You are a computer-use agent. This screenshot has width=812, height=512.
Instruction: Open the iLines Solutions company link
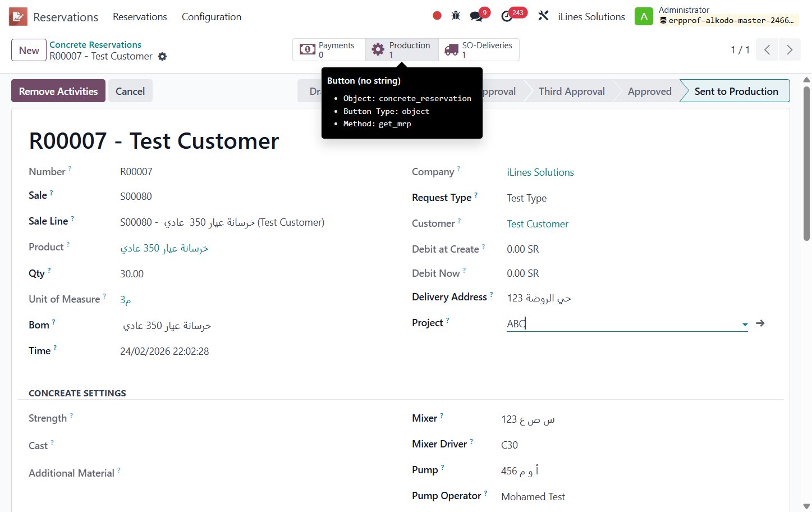(540, 172)
